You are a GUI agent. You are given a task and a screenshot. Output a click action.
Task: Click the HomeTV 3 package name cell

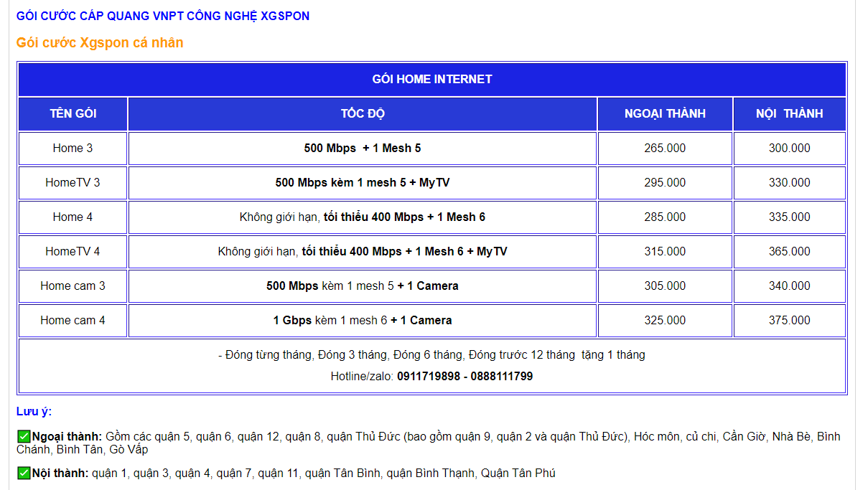click(73, 182)
